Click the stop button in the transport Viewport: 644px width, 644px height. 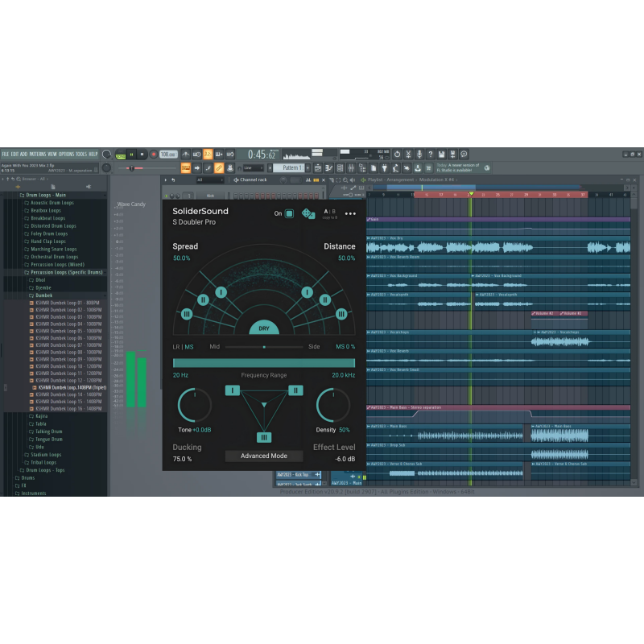click(x=142, y=155)
